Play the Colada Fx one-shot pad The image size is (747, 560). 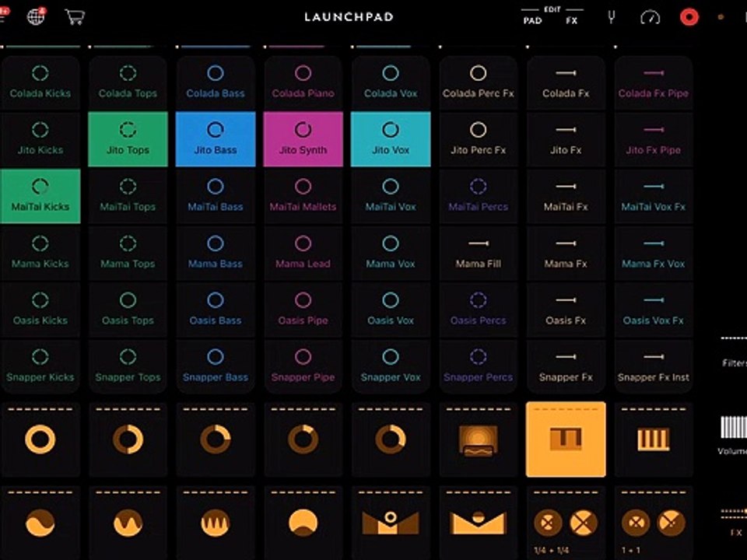[566, 83]
